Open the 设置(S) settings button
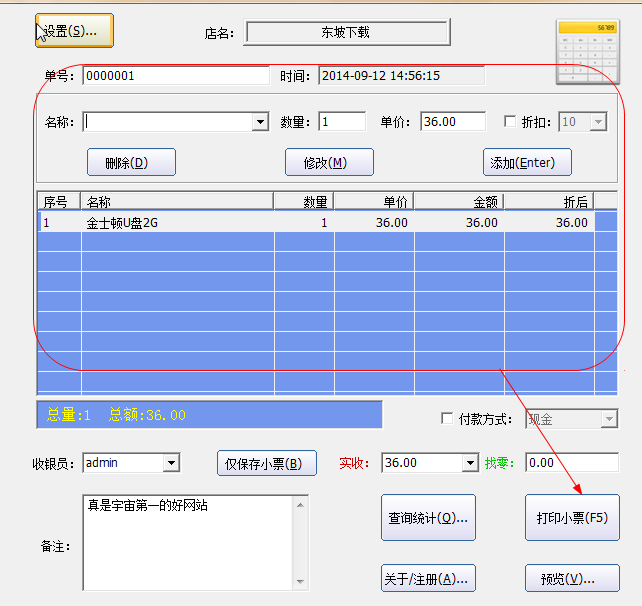This screenshot has height=606, width=642. coord(74,31)
